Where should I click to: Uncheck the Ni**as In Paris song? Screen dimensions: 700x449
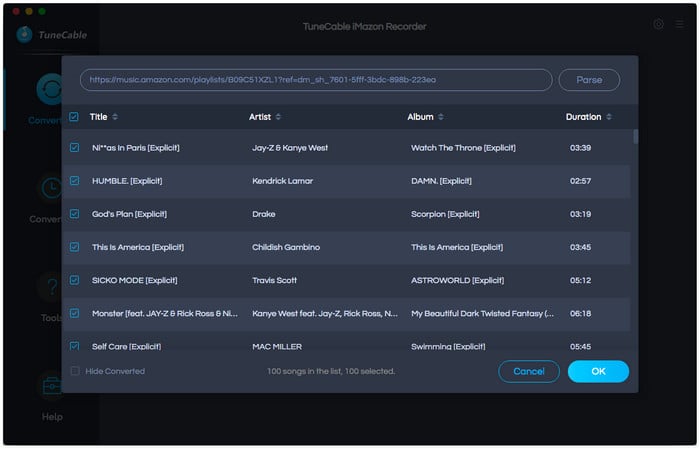(75, 147)
